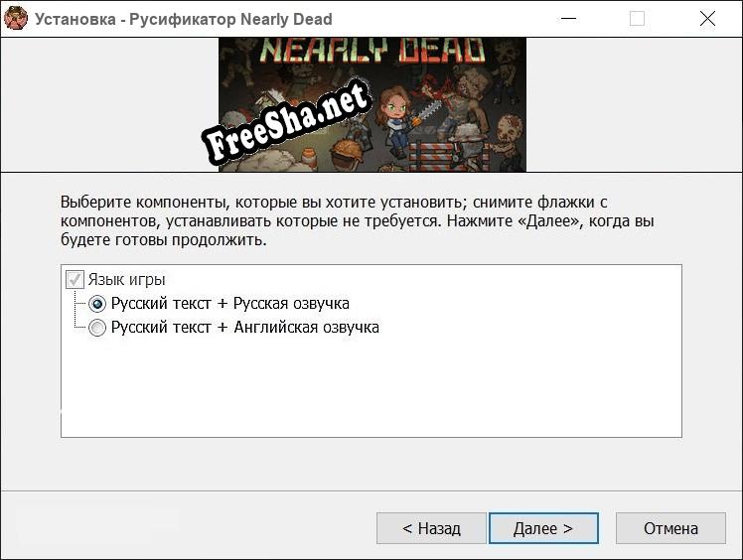743x560 pixels.
Task: Click the window title Установка - Русификатор Nearly Dead
Action: point(184,19)
